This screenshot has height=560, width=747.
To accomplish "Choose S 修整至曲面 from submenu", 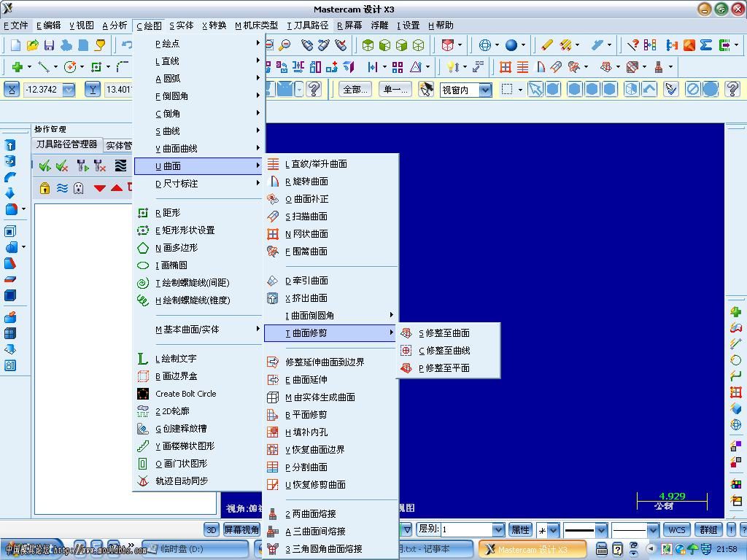I will coord(448,332).
